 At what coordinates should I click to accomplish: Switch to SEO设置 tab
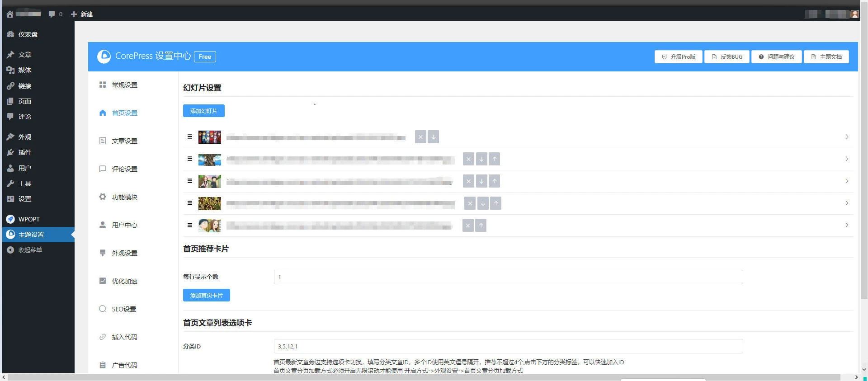124,309
